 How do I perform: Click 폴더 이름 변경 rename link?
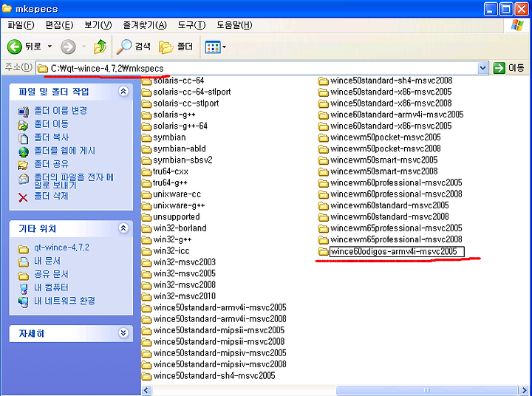coord(61,111)
